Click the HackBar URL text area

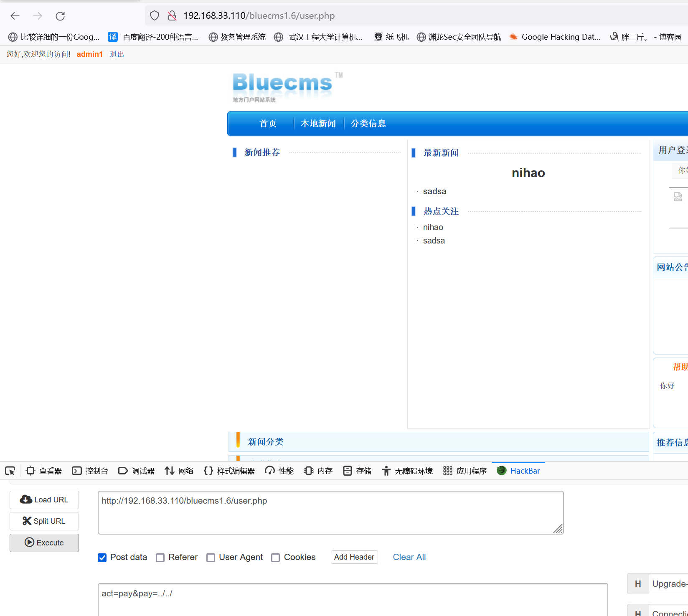331,512
